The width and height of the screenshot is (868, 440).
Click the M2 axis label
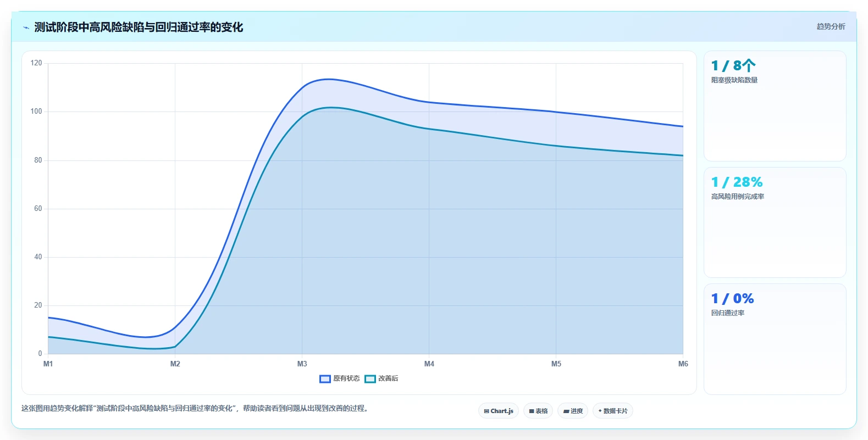tap(175, 364)
